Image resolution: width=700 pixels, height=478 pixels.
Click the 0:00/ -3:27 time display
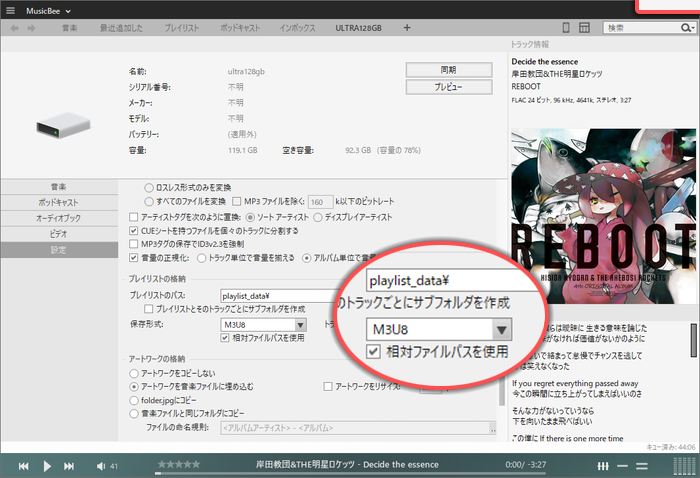pos(525,465)
